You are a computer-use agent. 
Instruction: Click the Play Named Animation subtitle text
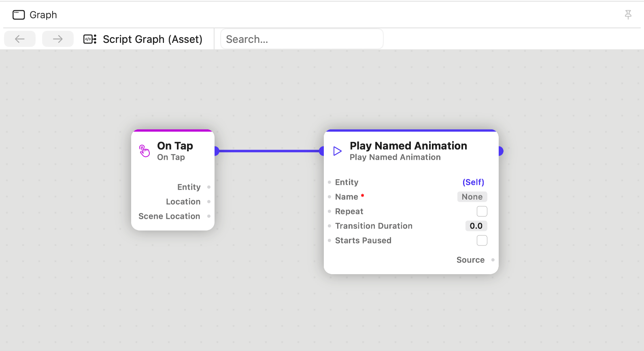[x=395, y=157]
